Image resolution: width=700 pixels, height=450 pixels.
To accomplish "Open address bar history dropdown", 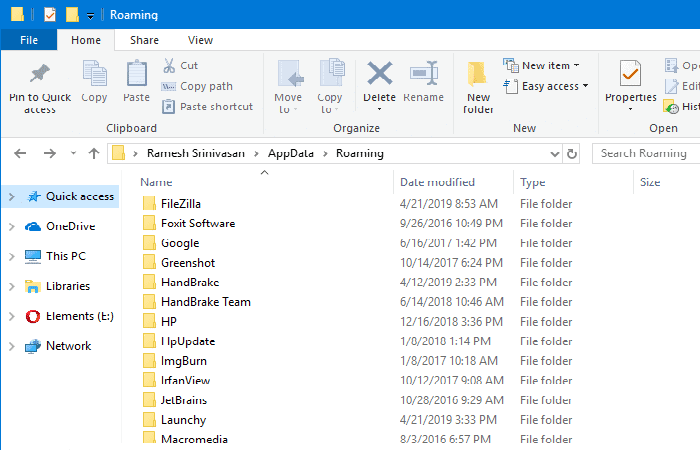I will (554, 154).
